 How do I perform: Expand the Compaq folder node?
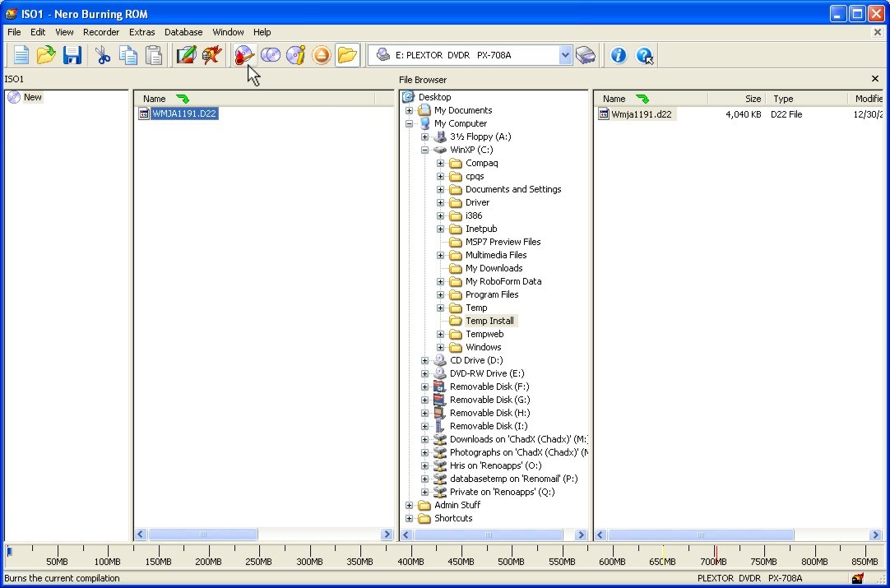click(440, 163)
